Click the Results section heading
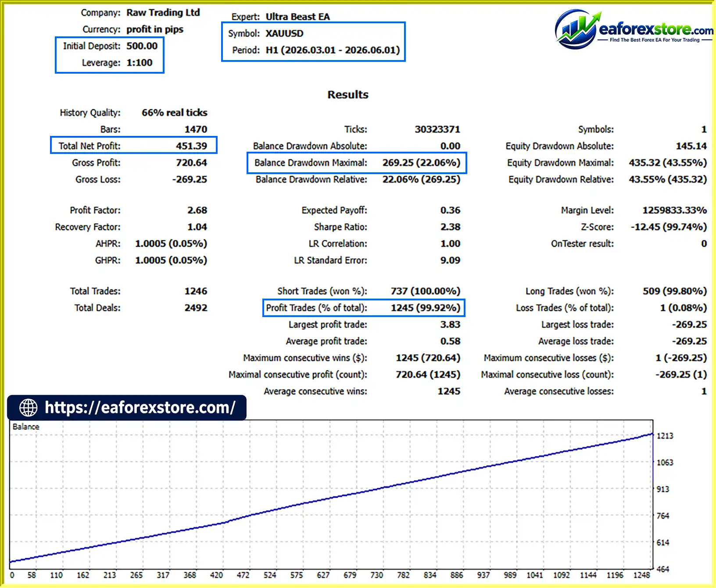This screenshot has height=588, width=716. tap(348, 95)
